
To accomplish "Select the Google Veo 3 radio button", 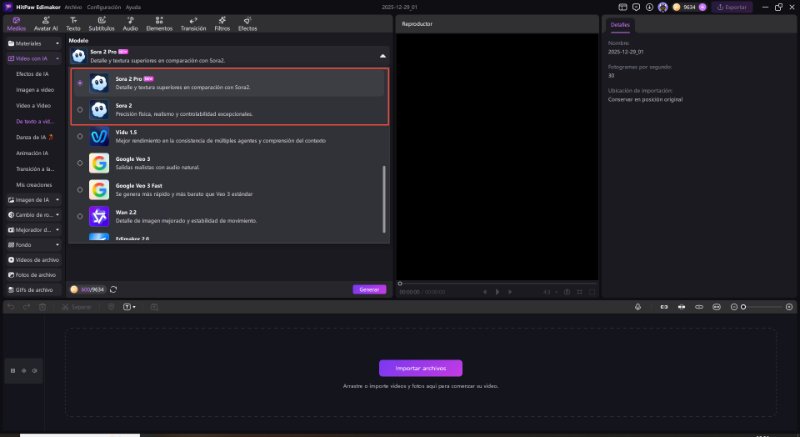I will click(x=80, y=163).
